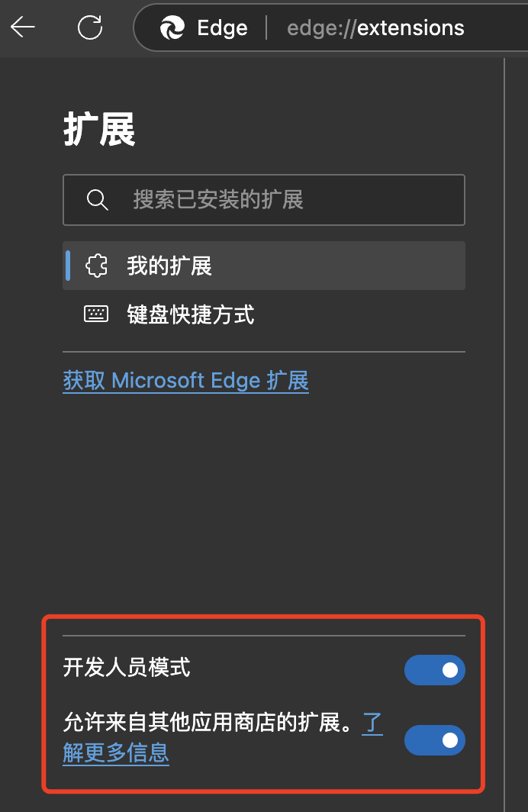
Task: Click the Edge text label in the address bar
Action: 222,27
